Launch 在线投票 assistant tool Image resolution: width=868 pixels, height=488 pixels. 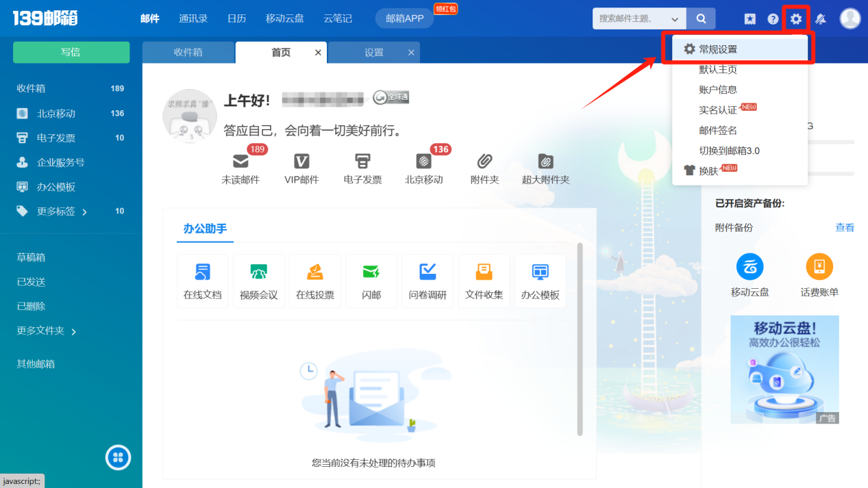tap(314, 281)
